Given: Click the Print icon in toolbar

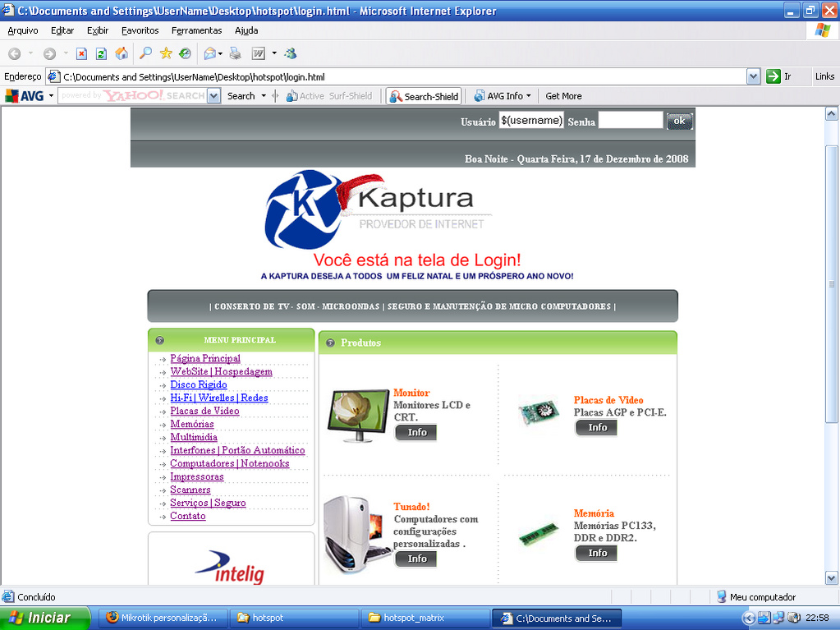Looking at the screenshot, I should 235,53.
